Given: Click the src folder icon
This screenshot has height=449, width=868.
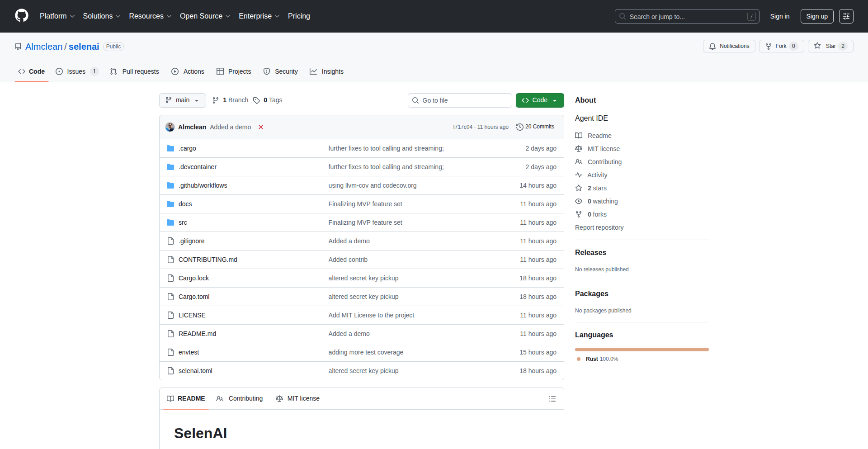Looking at the screenshot, I should click(x=170, y=222).
